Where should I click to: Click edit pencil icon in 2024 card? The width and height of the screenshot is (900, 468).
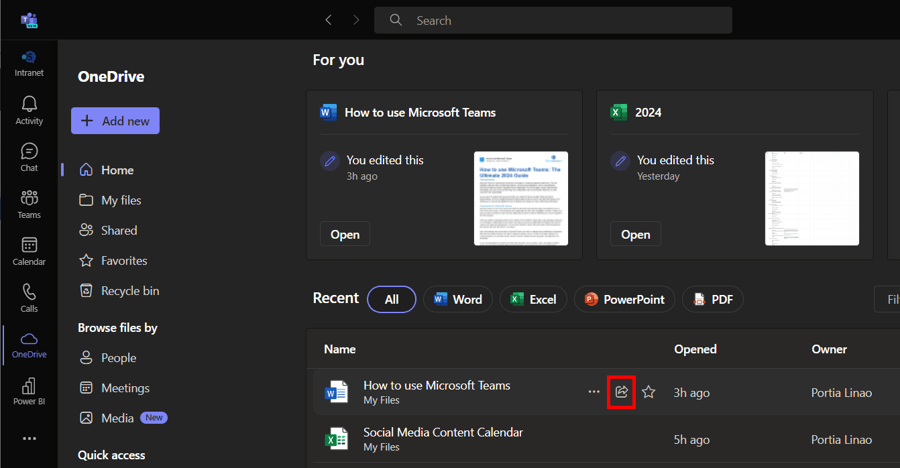pos(620,161)
